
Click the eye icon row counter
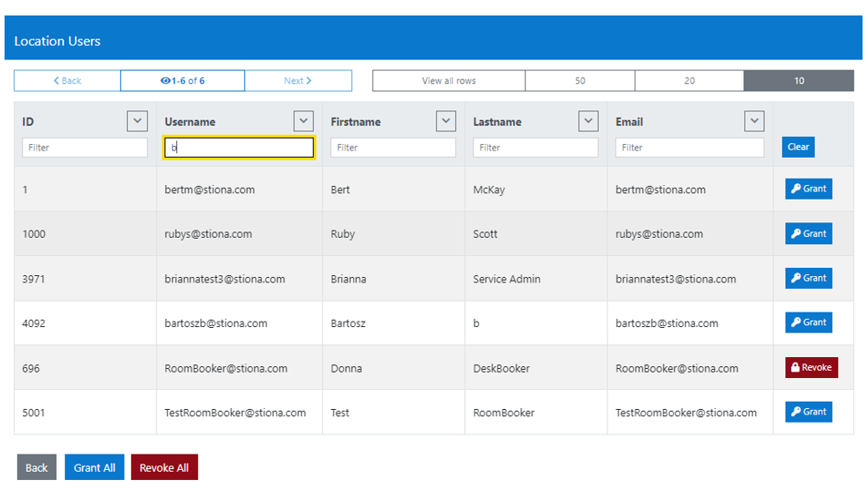[182, 81]
